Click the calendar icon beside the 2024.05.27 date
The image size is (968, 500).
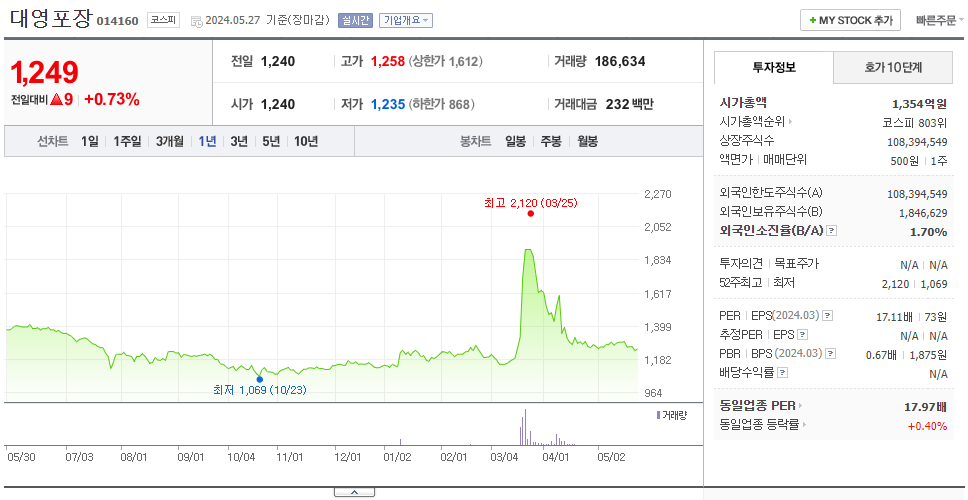tap(196, 21)
